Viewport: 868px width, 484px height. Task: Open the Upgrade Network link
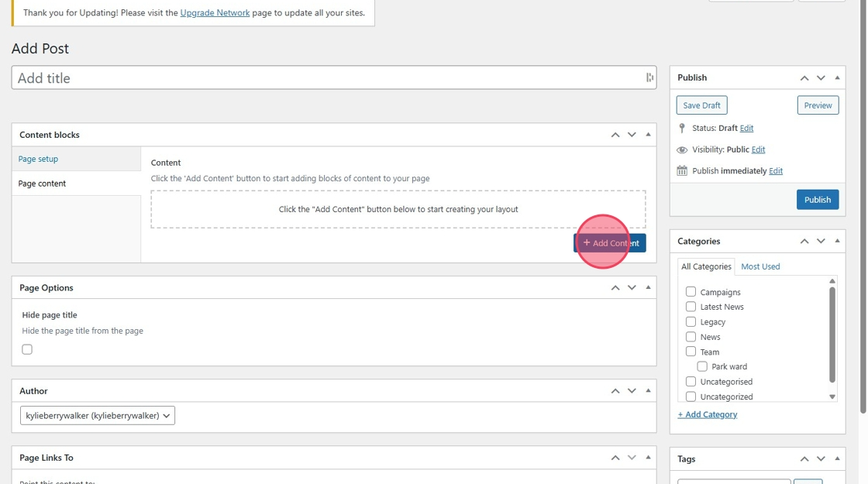tap(215, 13)
